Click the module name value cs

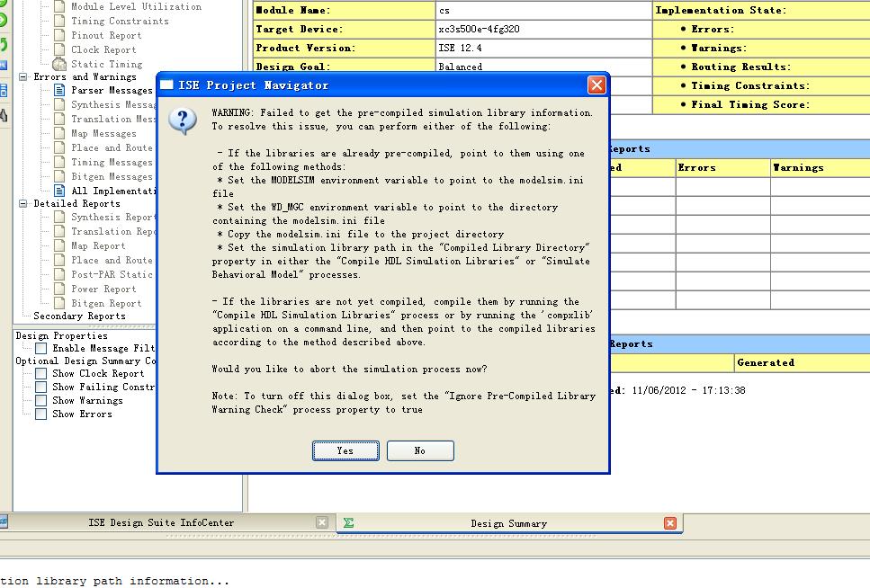click(x=444, y=10)
